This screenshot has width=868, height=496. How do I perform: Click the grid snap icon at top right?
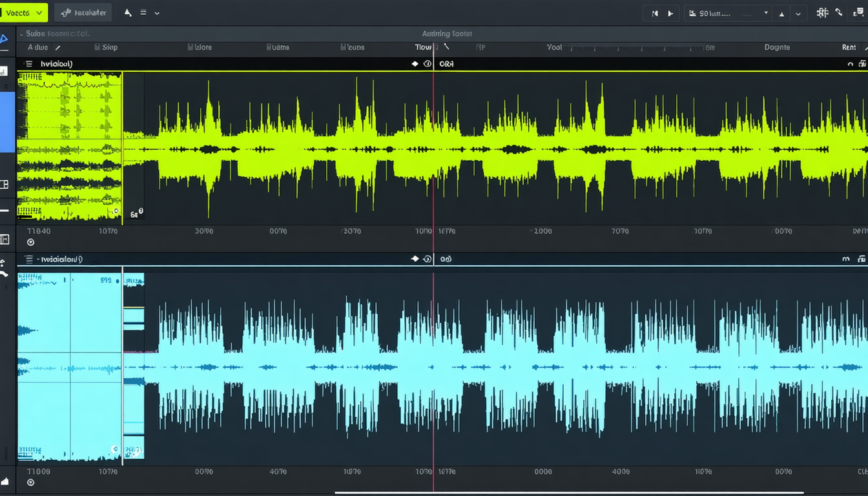(822, 12)
